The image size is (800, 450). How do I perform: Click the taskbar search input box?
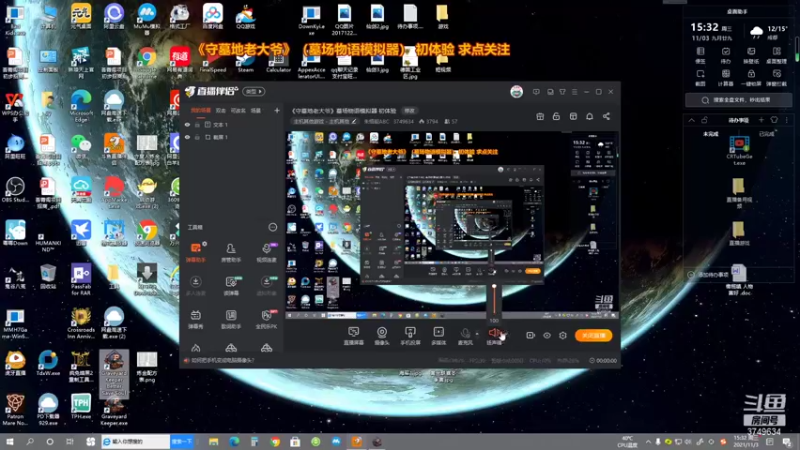[x=135, y=441]
